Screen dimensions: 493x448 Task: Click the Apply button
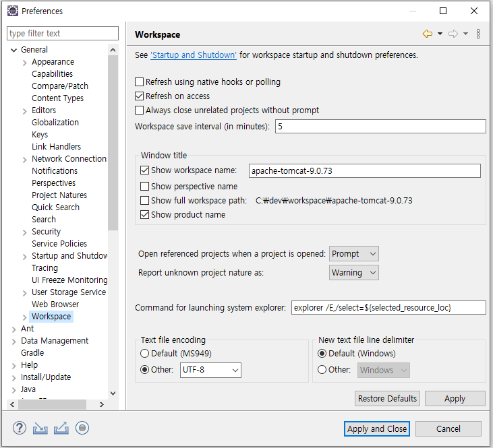pyautogui.click(x=455, y=398)
